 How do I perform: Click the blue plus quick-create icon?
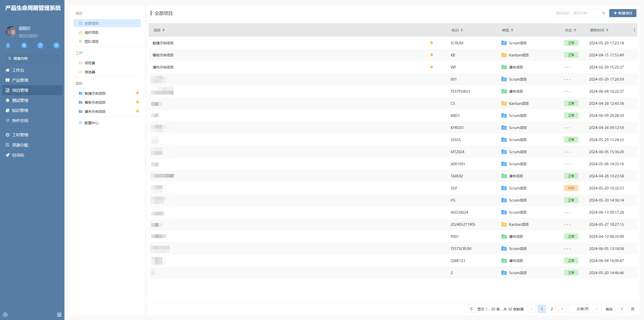[x=56, y=45]
